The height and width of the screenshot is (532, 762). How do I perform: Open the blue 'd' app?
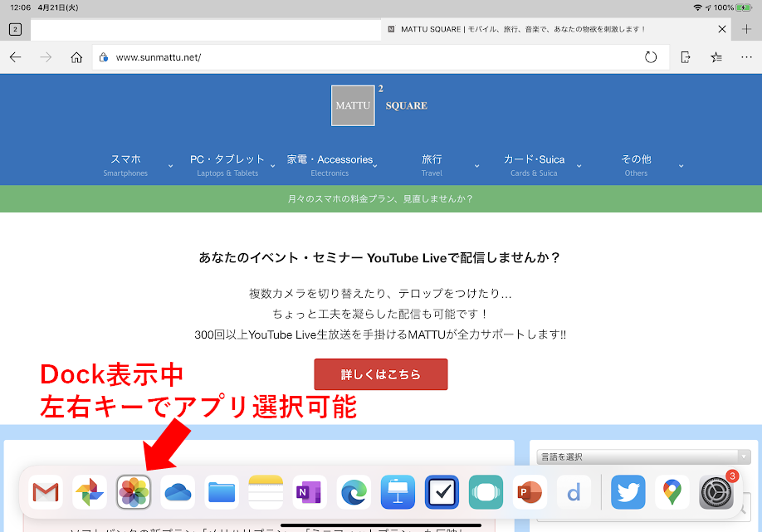tap(574, 492)
